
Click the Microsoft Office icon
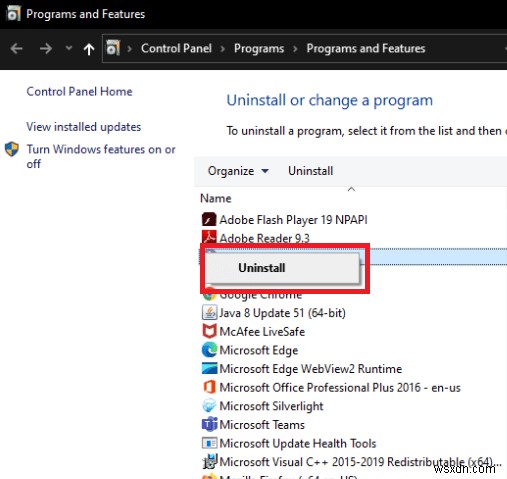click(x=209, y=387)
